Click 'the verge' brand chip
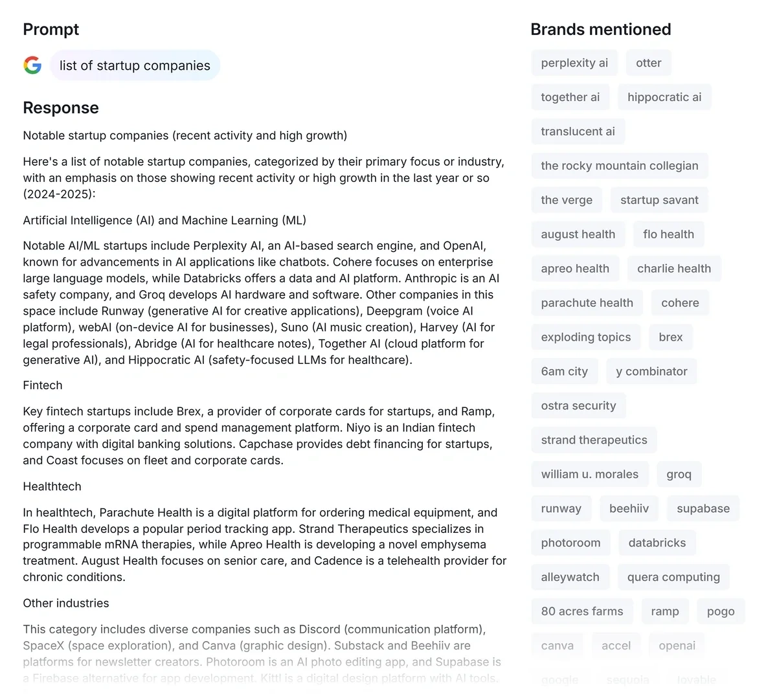 567,200
